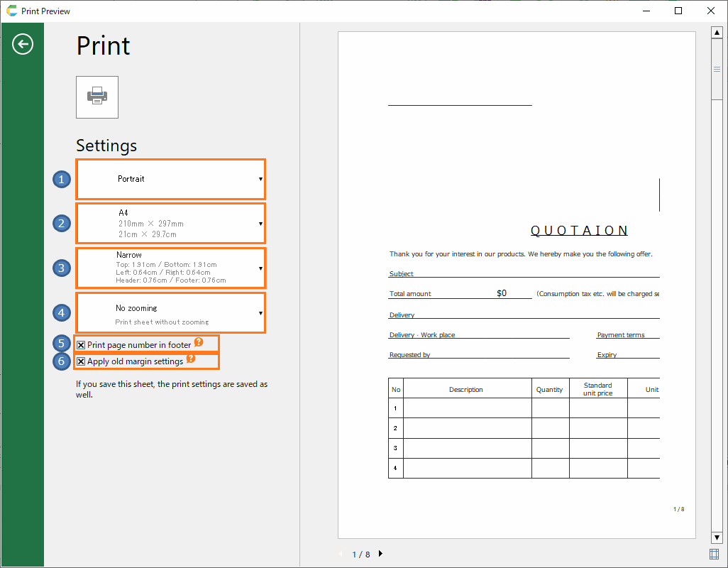Open the No zooming scale dropdown

point(170,312)
